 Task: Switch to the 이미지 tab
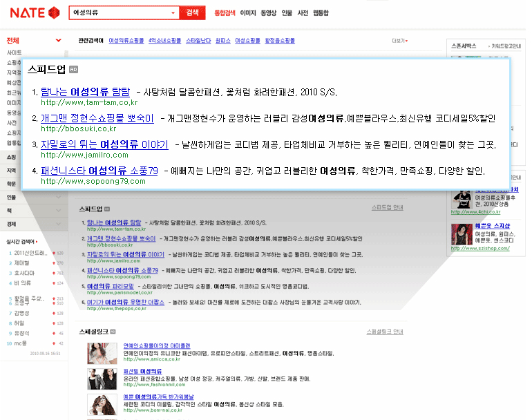point(248,13)
